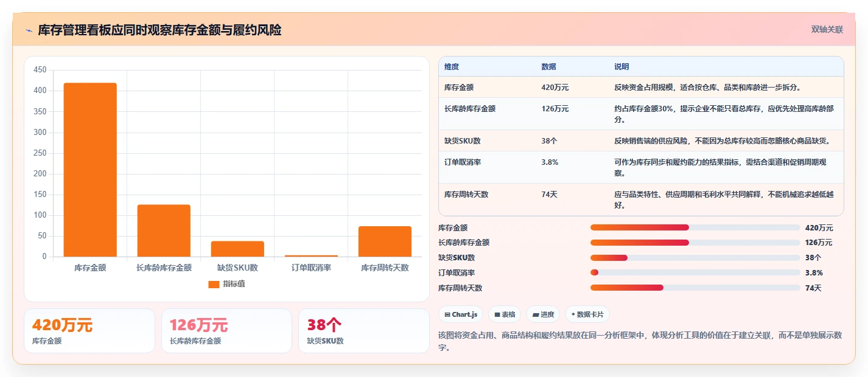Viewport: 868px width, 377px height.
Task: Click the icon inside the Chart.js chip
Action: coord(447,315)
